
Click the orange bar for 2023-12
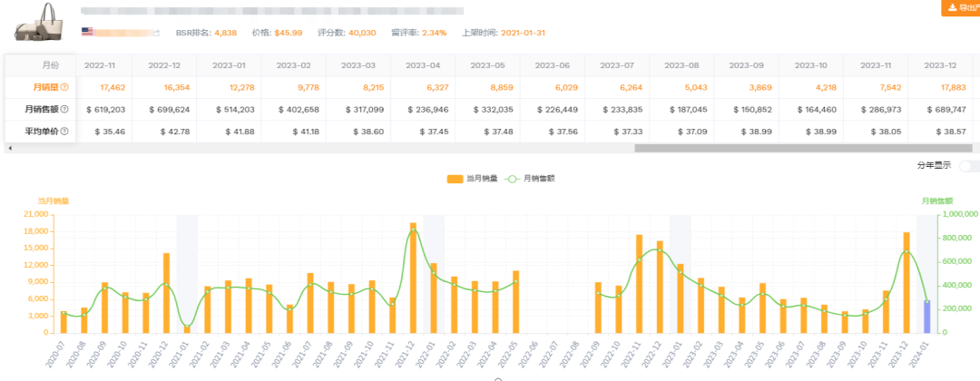[x=906, y=282]
